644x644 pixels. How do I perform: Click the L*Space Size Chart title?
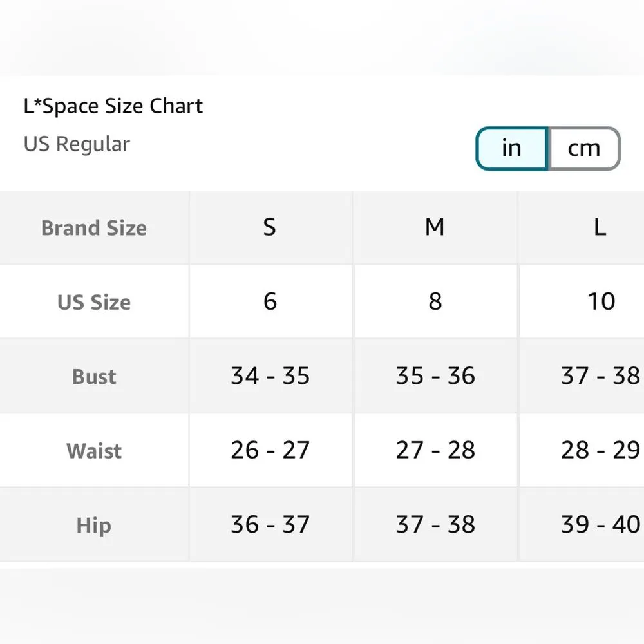(113, 106)
